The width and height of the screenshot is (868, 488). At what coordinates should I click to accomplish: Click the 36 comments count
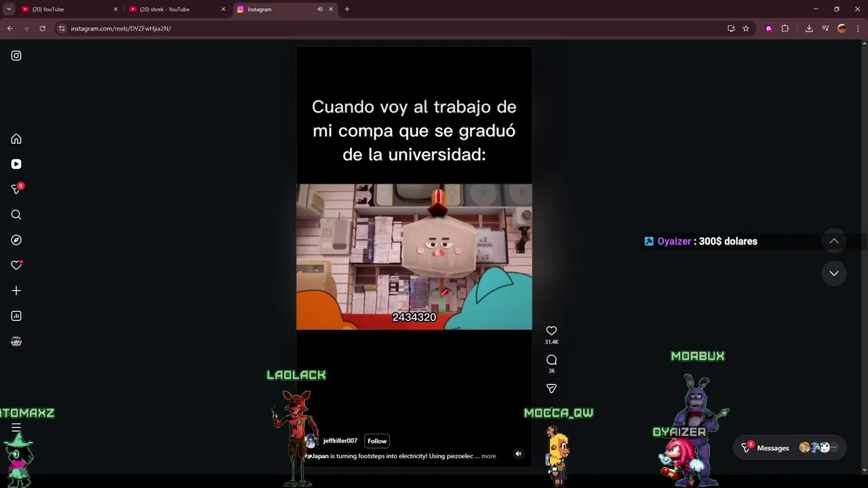(551, 371)
